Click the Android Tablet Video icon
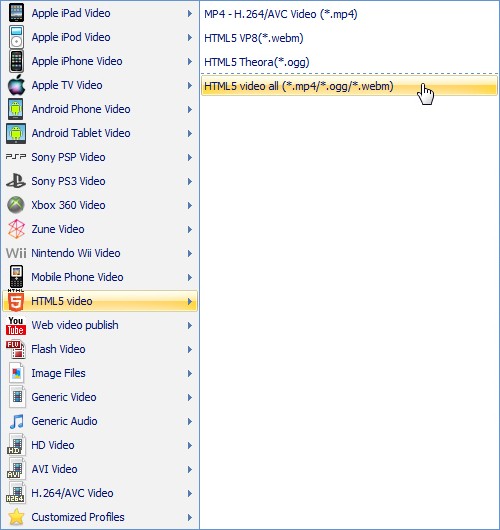Image resolution: width=500 pixels, height=530 pixels. [16, 133]
